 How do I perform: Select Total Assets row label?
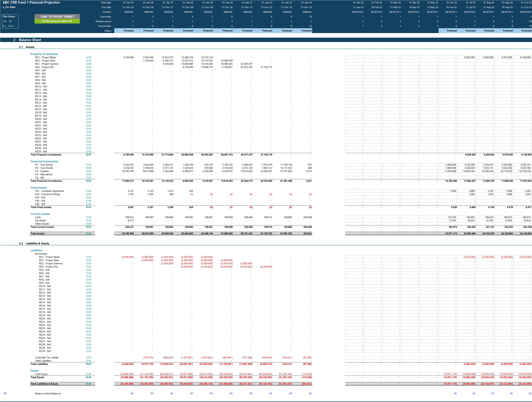[x=37, y=234]
